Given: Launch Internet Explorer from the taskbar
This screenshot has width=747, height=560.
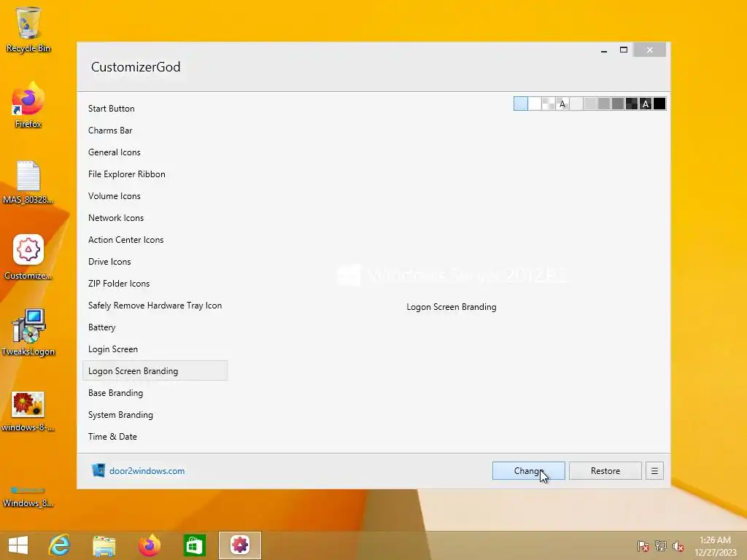Looking at the screenshot, I should 60,545.
